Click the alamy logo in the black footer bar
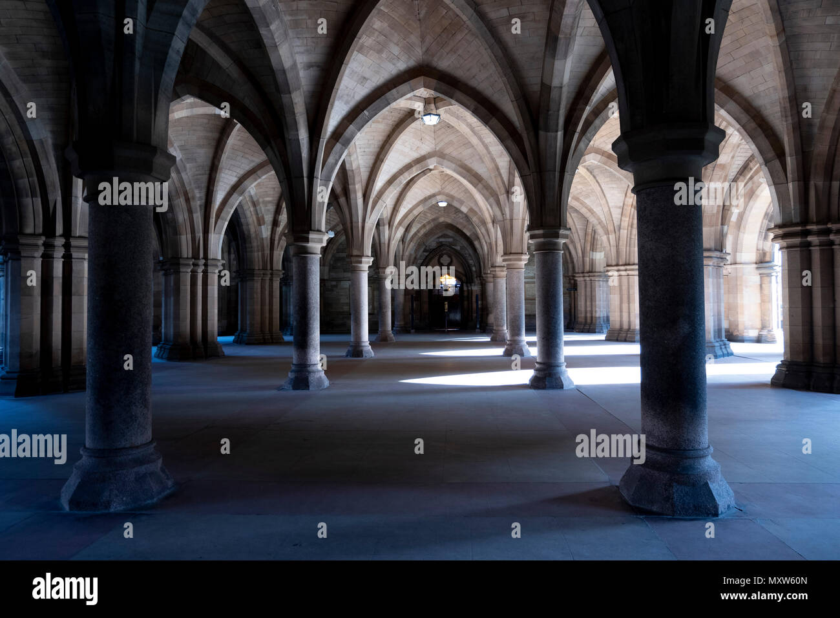840x618 pixels. click(x=65, y=588)
